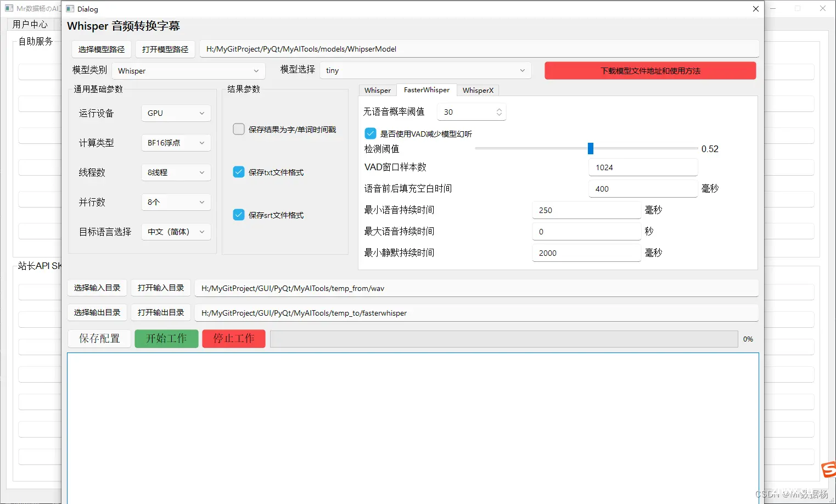Click the progress bar at 0%
Screen dimensions: 836x504
[504, 339]
